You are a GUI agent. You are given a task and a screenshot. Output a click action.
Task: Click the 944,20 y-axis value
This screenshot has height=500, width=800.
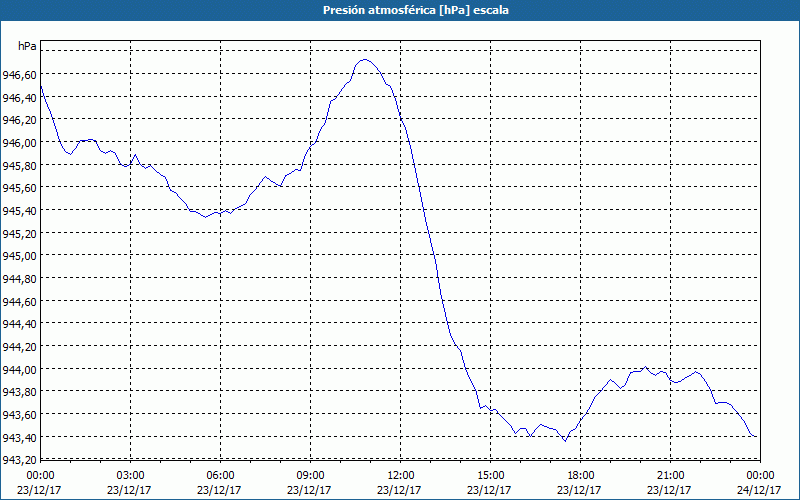coord(19,346)
